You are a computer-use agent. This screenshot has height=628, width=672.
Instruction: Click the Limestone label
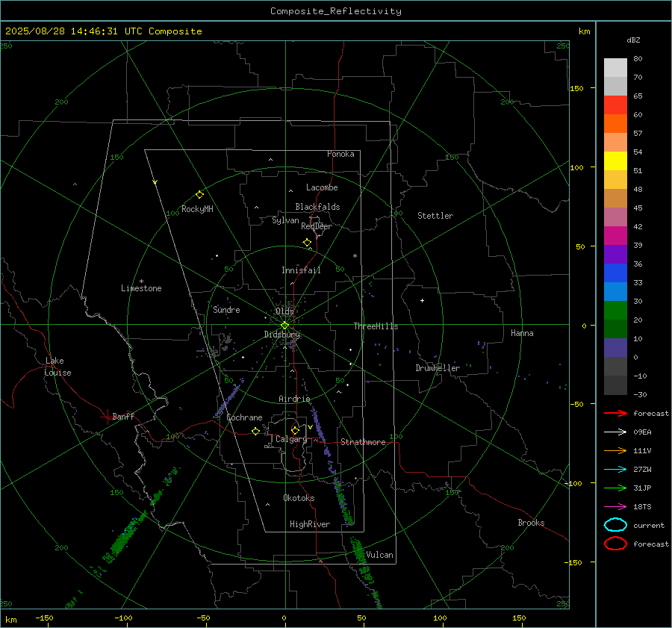point(141,288)
